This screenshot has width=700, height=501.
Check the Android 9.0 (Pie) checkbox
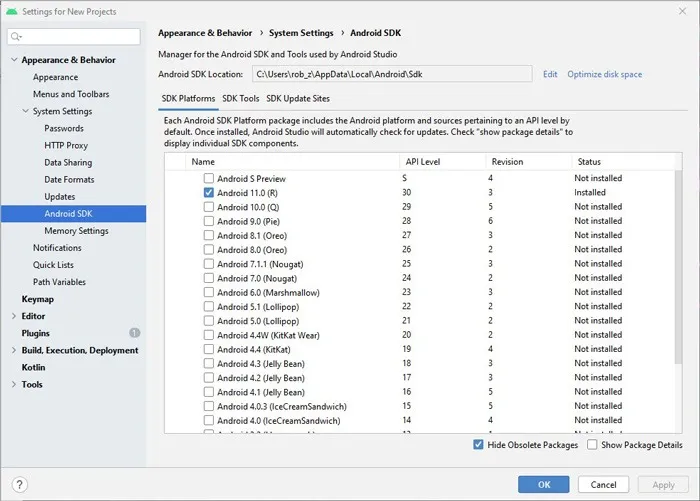[x=208, y=221]
